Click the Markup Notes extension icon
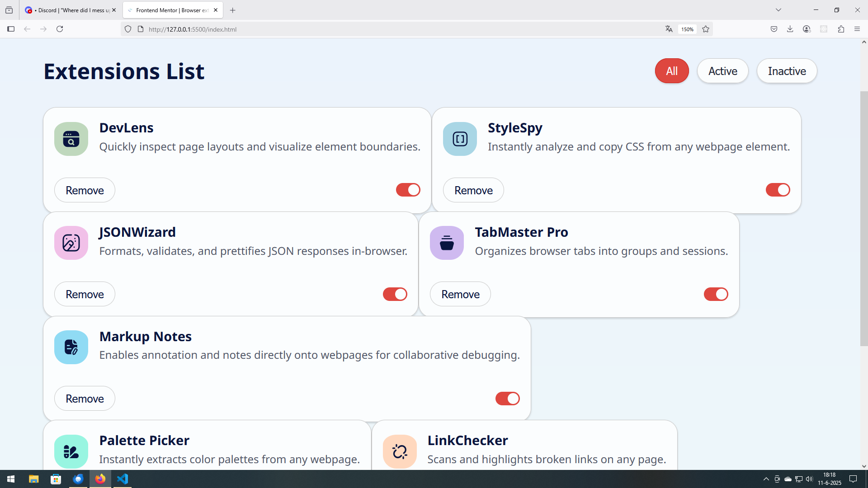Screen dimensions: 868x488 pyautogui.click(x=71, y=347)
